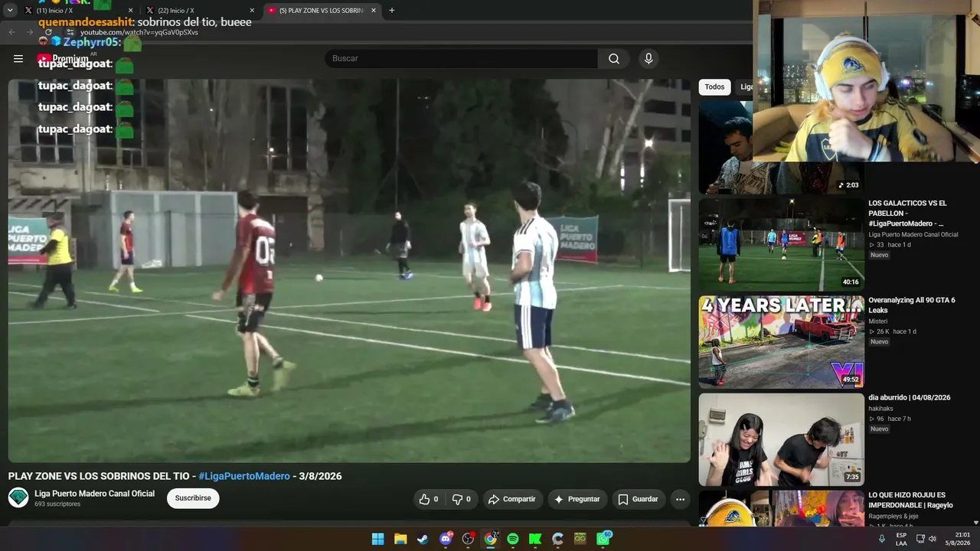
Task: Open volume control in system tray
Action: click(x=933, y=539)
